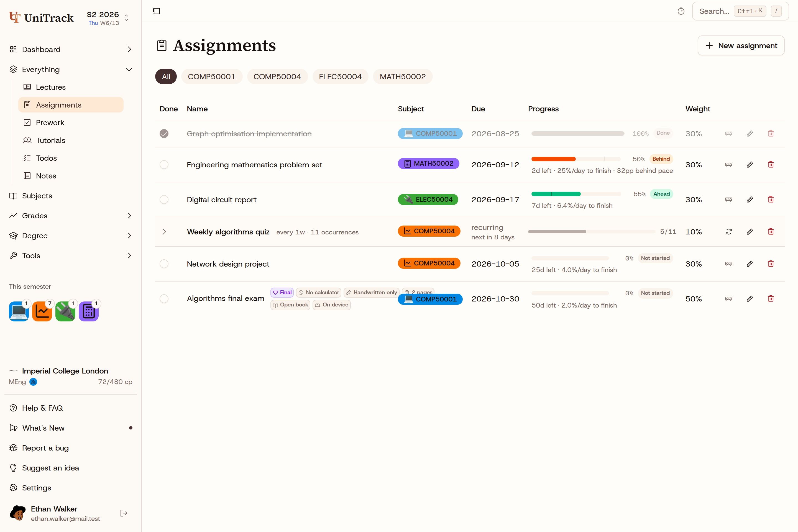Open the S2 2026 semester selector
This screenshot has height=532, width=798.
(x=108, y=18)
